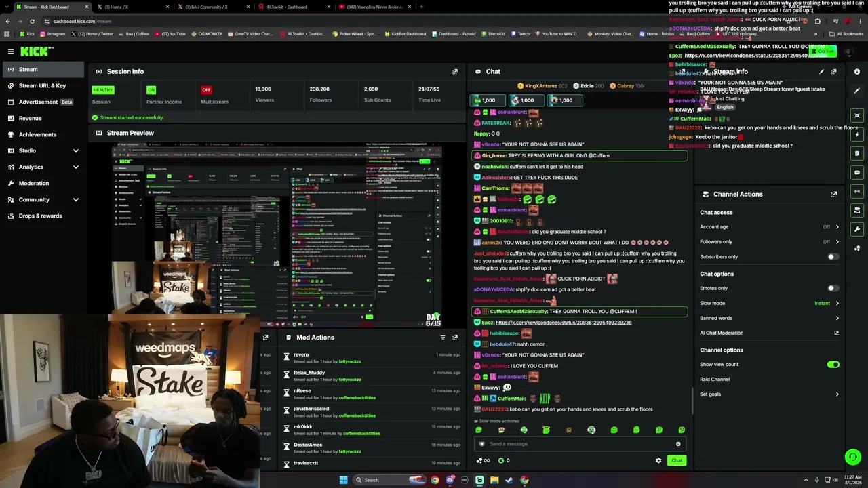868x488 pixels.
Task: Open Chrome from the taskbar
Action: 435,480
